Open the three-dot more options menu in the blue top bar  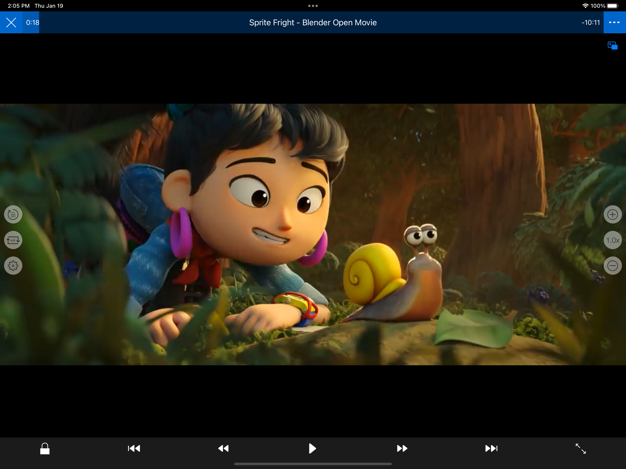click(614, 22)
